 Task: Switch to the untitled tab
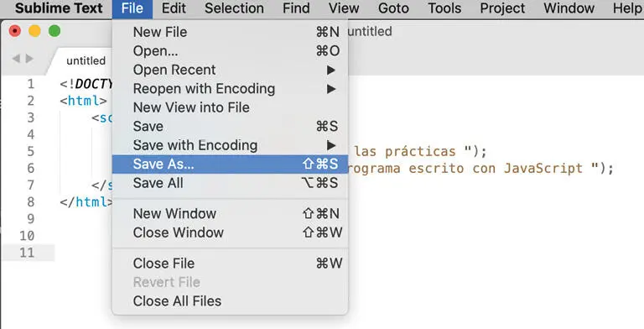click(86, 61)
